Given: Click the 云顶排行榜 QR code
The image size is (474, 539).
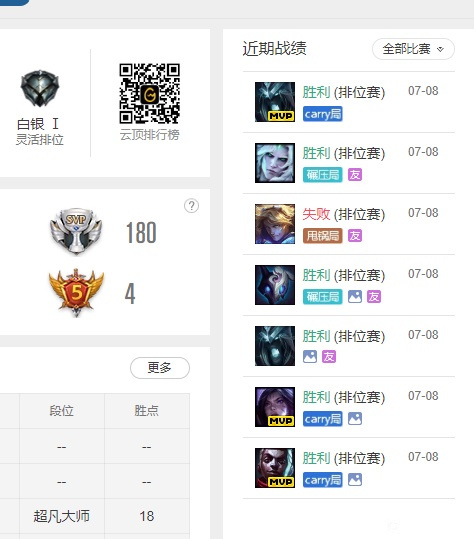Looking at the screenshot, I should tap(150, 94).
